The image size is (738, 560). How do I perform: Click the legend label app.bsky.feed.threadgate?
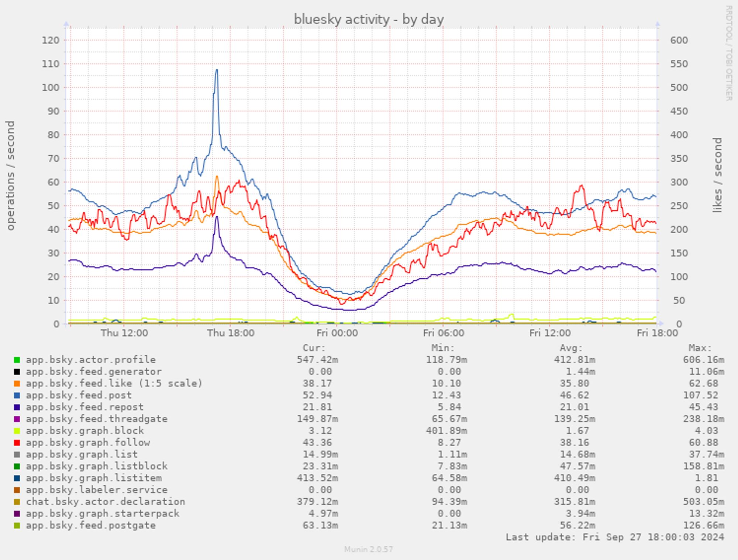click(97, 419)
